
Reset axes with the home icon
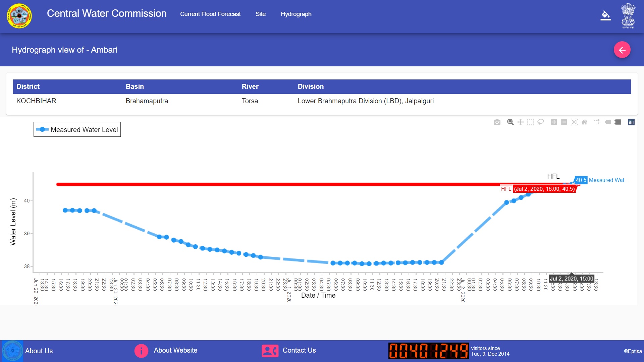click(584, 122)
